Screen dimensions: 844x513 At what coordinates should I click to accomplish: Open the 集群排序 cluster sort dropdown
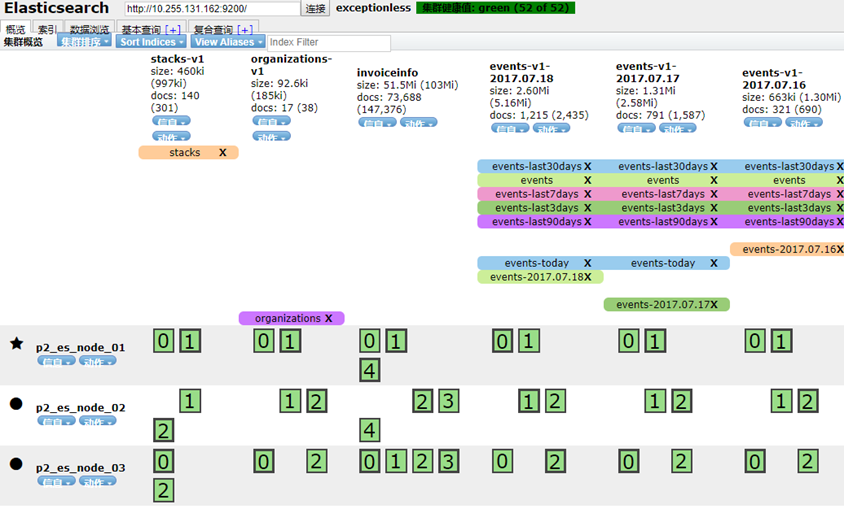84,43
